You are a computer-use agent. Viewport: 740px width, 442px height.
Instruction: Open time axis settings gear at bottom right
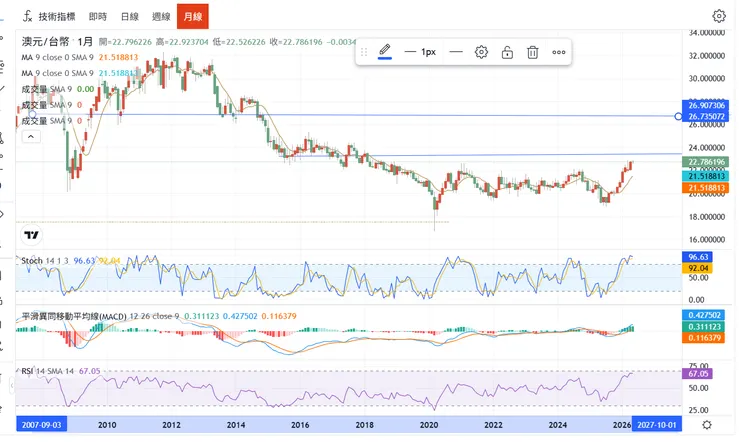[x=706, y=425]
